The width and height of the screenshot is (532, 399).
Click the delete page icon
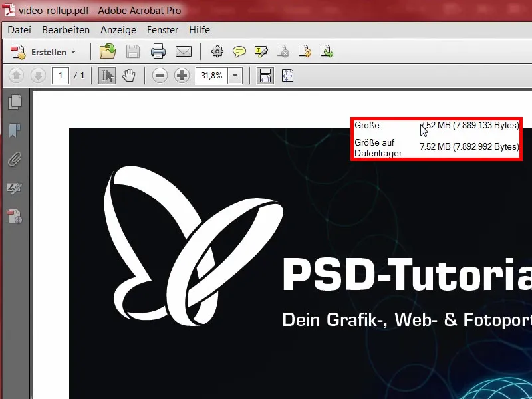click(x=283, y=52)
